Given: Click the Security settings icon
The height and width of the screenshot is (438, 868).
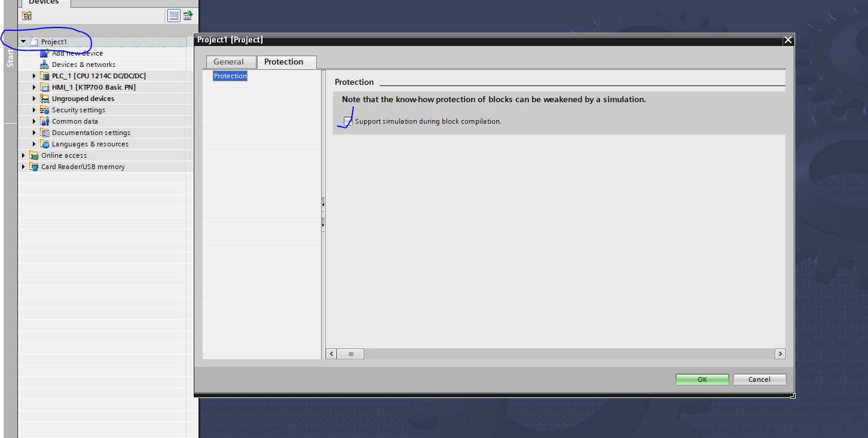Looking at the screenshot, I should (x=45, y=110).
